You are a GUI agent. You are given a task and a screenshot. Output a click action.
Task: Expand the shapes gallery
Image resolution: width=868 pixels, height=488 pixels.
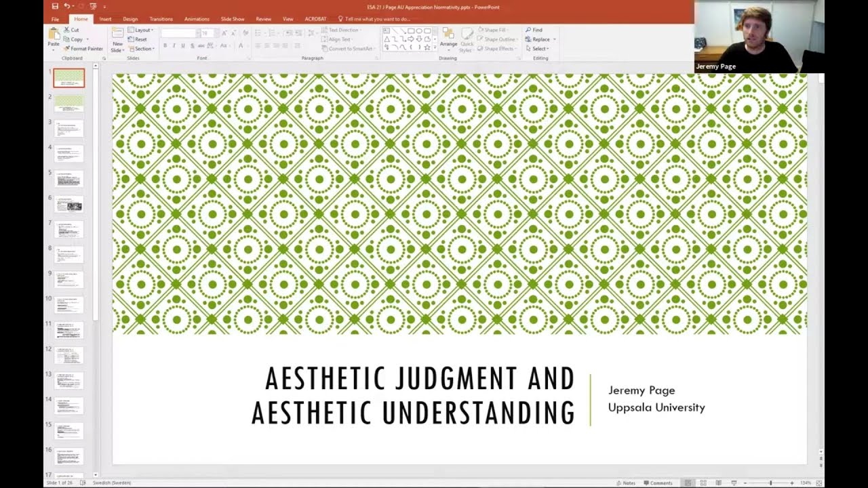pos(435,47)
